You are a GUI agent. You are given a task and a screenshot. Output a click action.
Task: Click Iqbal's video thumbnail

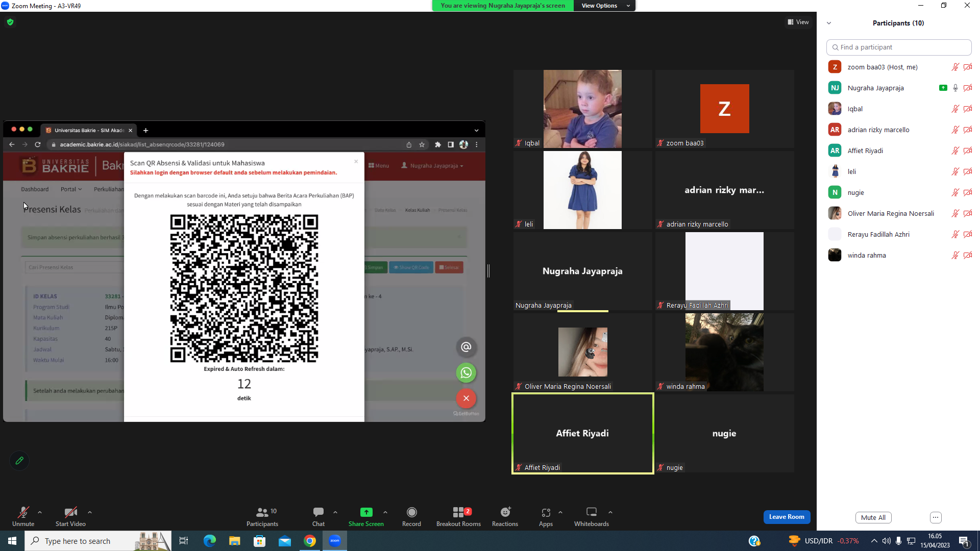582,109
